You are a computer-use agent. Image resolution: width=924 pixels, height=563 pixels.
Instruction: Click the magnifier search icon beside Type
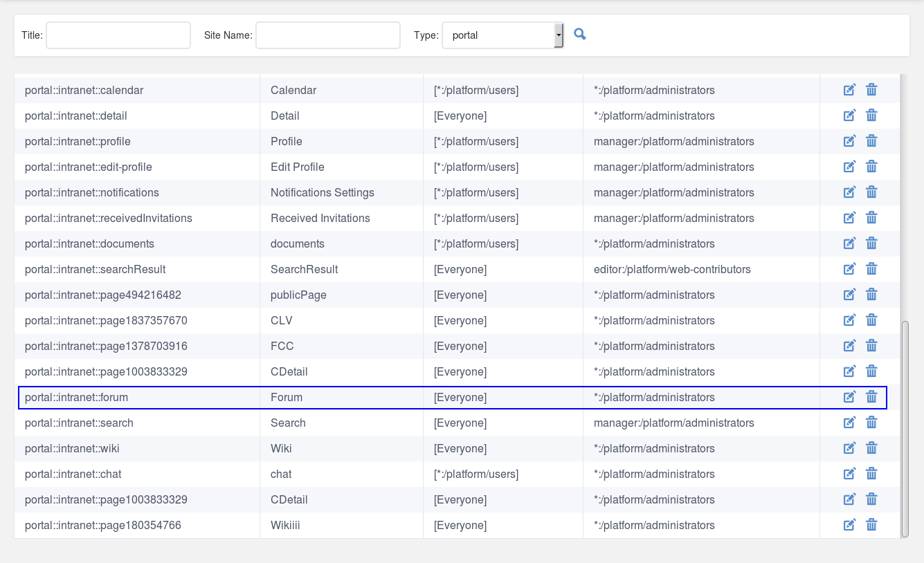point(580,34)
